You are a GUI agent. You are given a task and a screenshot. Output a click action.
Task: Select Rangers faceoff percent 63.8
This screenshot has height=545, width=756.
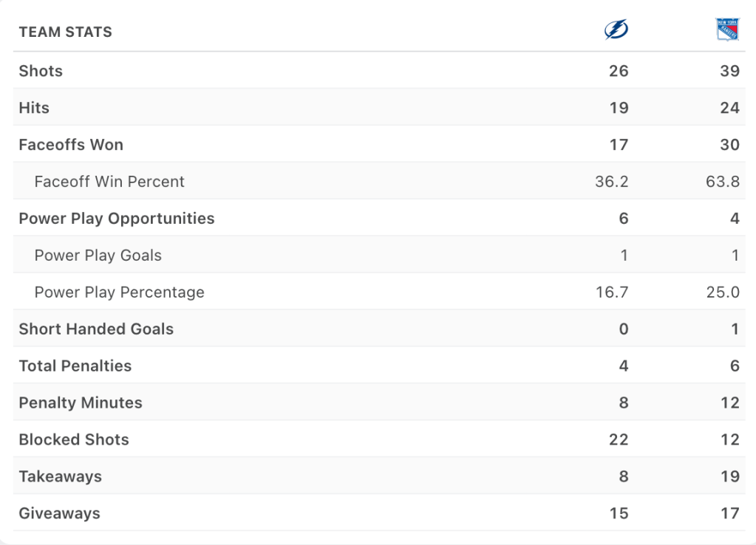(723, 182)
